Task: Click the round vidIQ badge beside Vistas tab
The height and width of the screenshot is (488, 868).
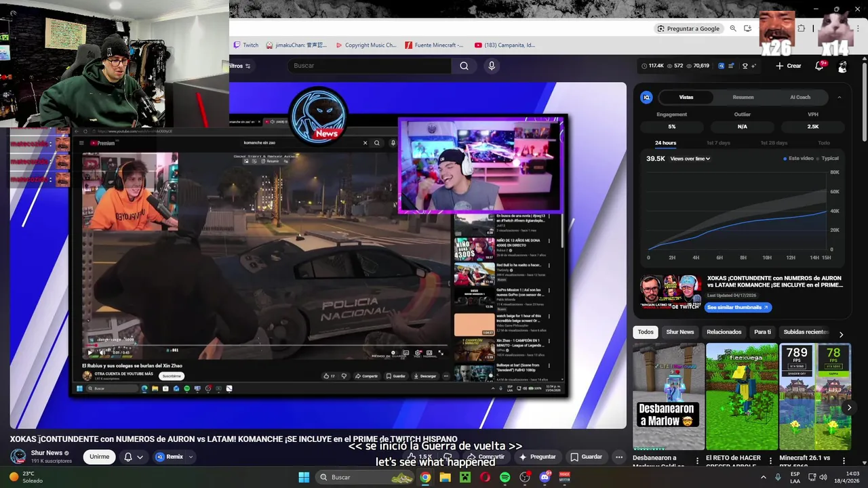Action: coord(646,98)
